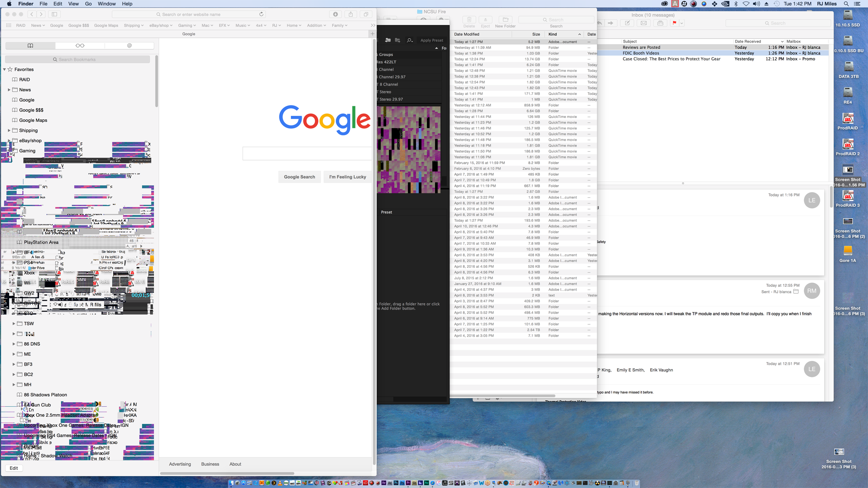Image resolution: width=868 pixels, height=488 pixels.
Task: Switch to Shared Links @ tab
Action: pyautogui.click(x=129, y=46)
